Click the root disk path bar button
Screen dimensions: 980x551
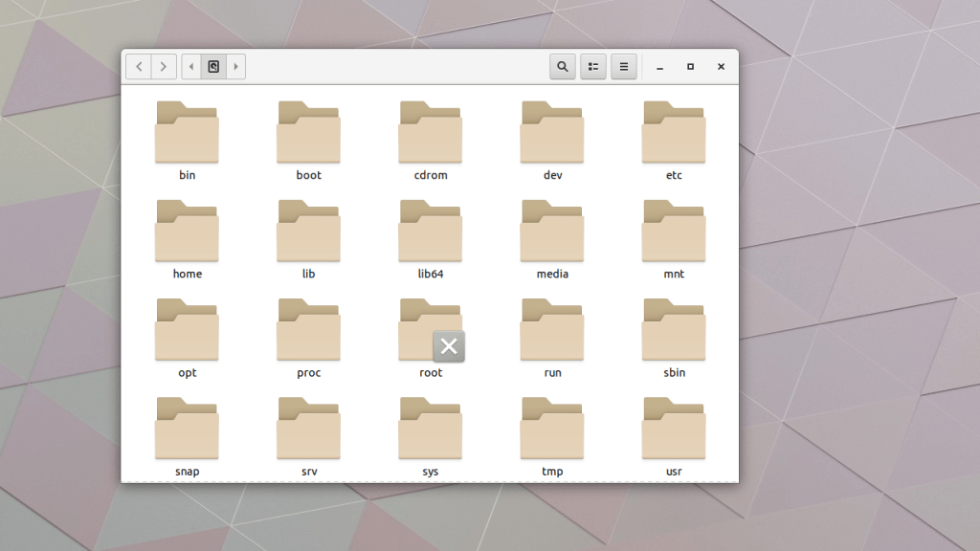point(213,67)
